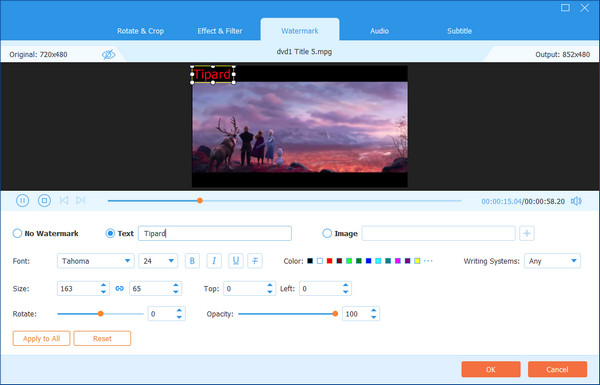Jump to next frame button
The width and height of the screenshot is (600, 385).
coord(80,200)
